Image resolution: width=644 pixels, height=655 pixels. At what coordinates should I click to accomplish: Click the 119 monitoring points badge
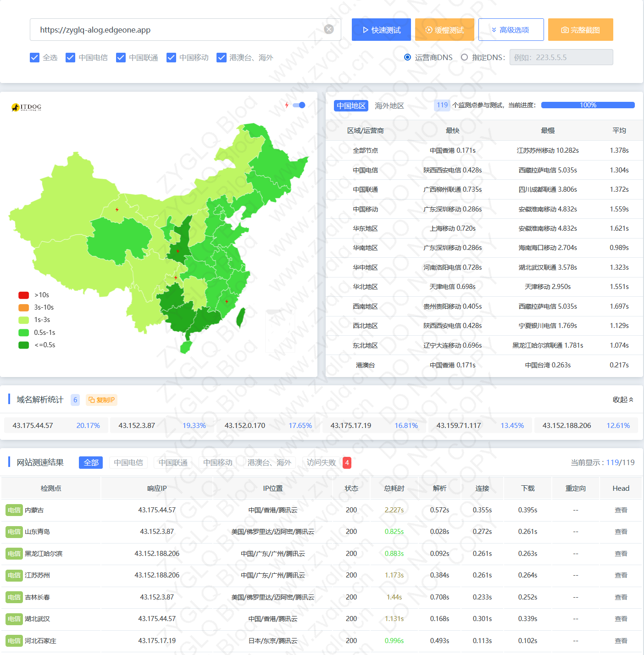tap(442, 105)
